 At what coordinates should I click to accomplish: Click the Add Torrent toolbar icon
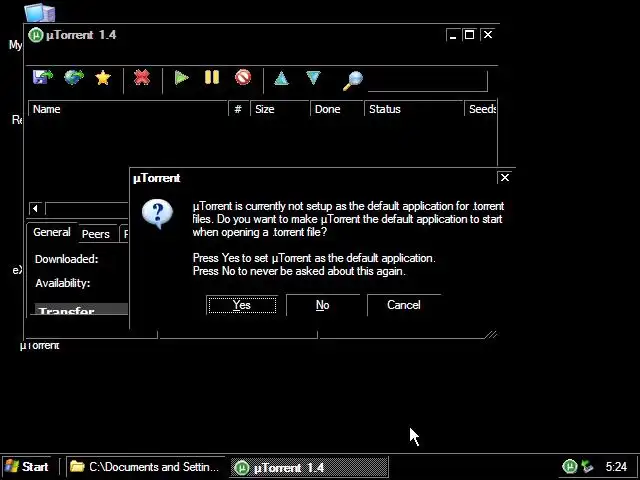tap(43, 77)
